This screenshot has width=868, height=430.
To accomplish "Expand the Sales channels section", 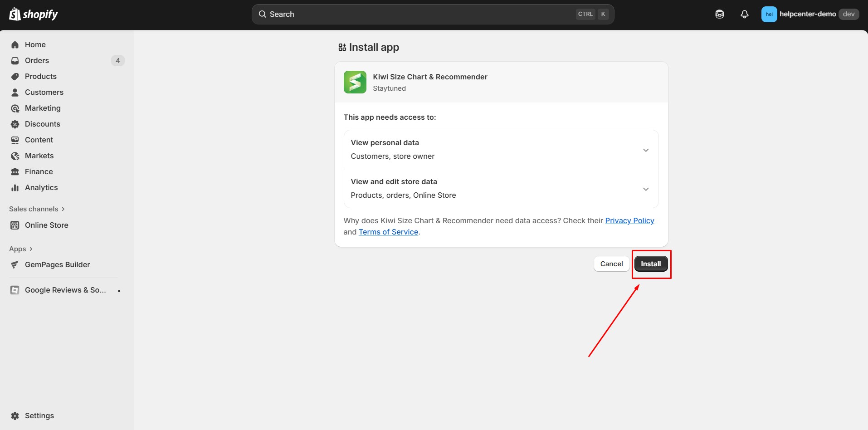I will (36, 209).
